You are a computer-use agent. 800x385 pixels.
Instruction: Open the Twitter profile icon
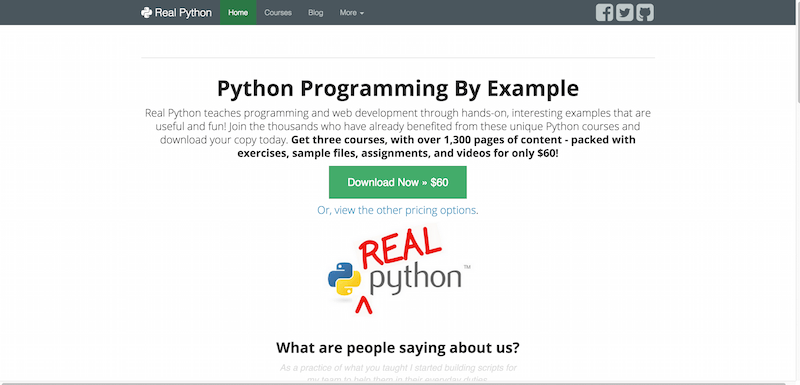click(x=624, y=12)
